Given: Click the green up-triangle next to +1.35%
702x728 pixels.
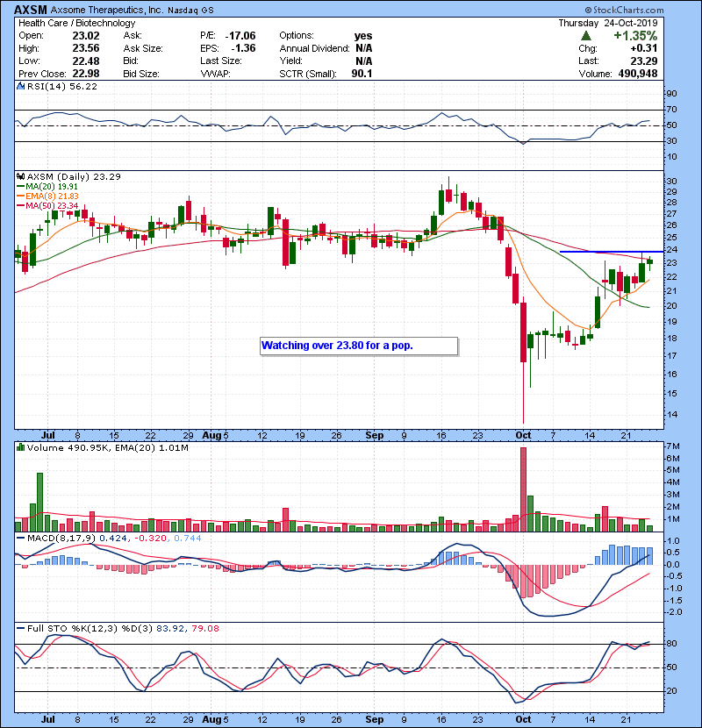Looking at the screenshot, I should pos(586,36).
